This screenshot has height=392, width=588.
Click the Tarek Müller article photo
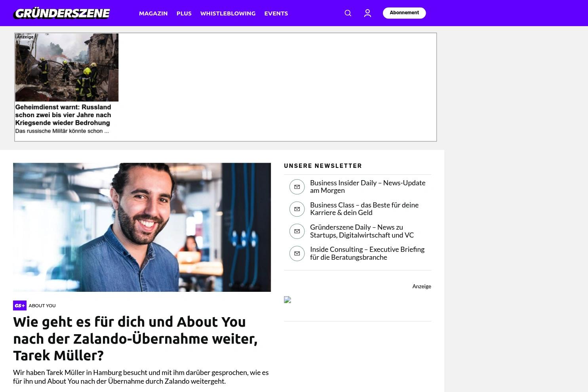(142, 227)
